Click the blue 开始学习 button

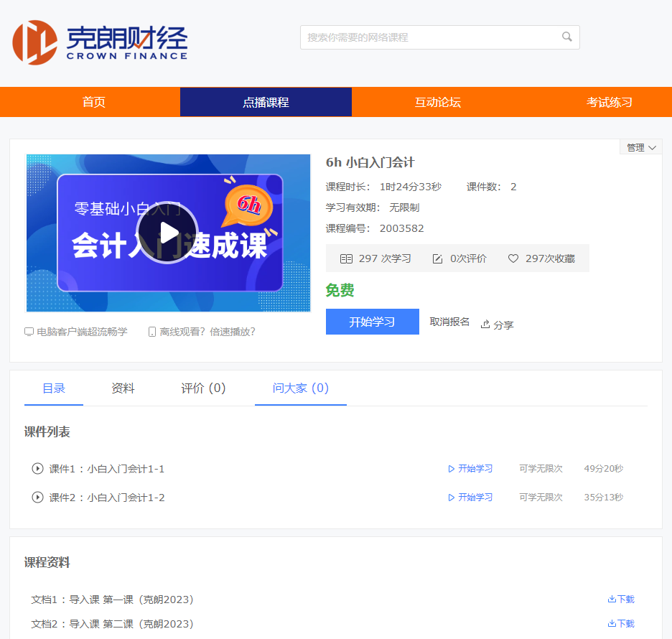point(373,322)
